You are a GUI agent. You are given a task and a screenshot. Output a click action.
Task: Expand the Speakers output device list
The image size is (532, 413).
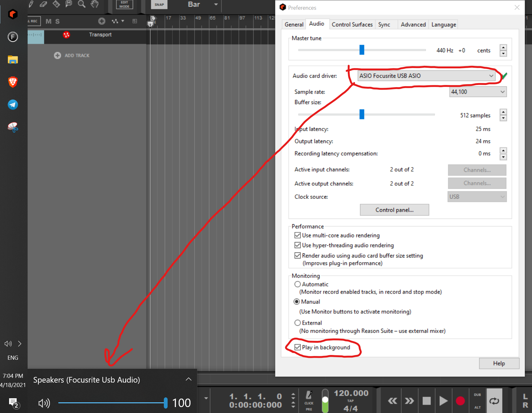(188, 379)
